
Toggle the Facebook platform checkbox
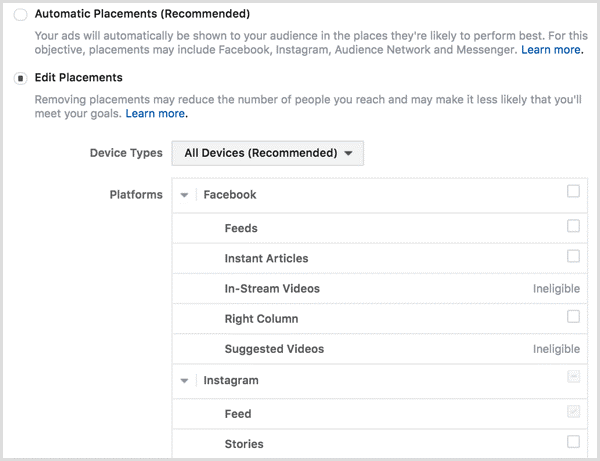pos(573,192)
